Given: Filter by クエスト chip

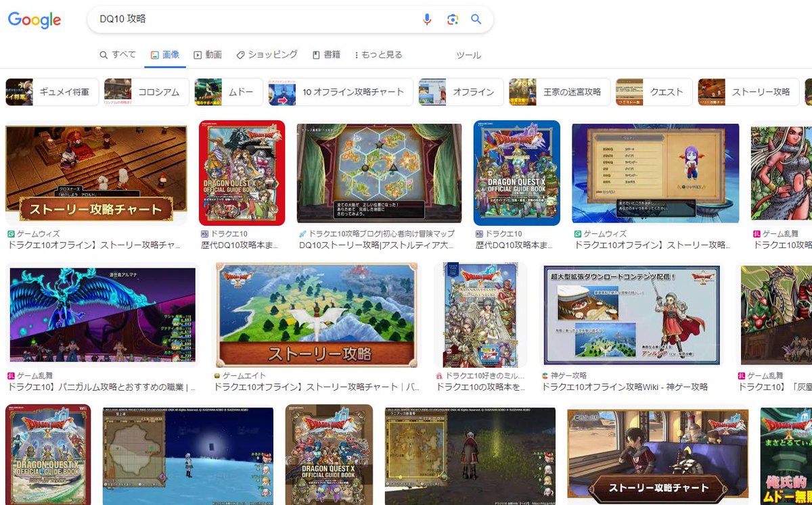Looking at the screenshot, I should (x=654, y=92).
